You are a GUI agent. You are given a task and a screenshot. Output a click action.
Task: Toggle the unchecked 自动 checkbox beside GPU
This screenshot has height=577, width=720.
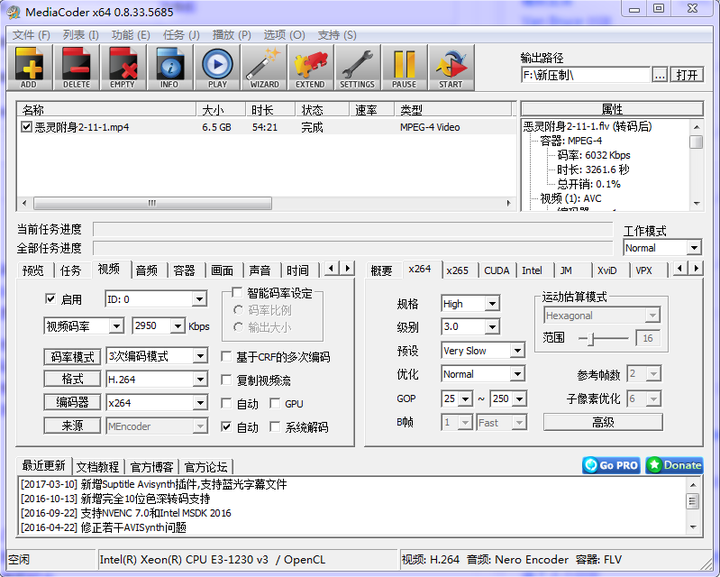click(x=226, y=403)
